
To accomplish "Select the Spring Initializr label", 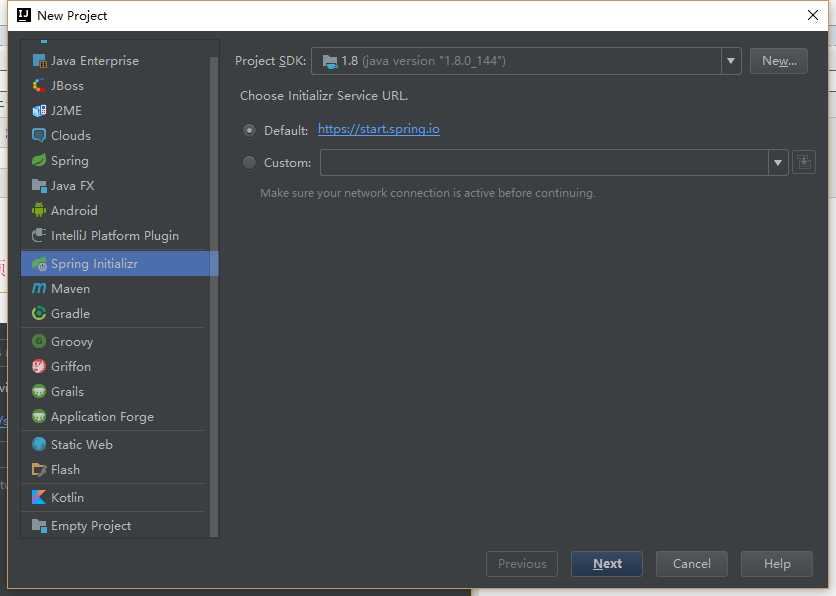I will 94,263.
